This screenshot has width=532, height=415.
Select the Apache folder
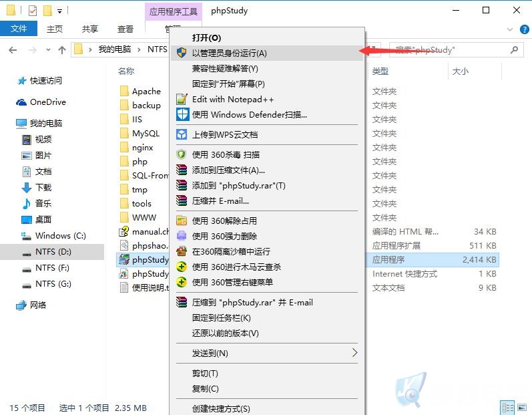pyautogui.click(x=140, y=91)
